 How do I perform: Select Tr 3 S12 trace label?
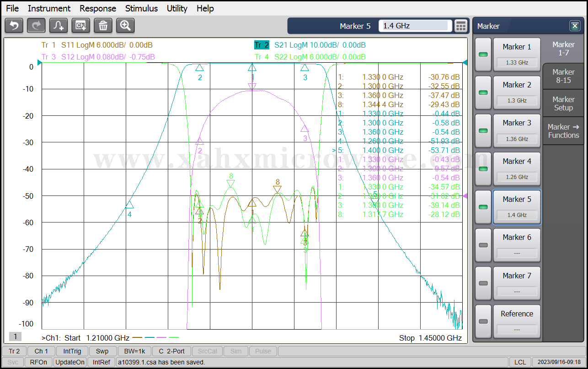pyautogui.click(x=98, y=57)
